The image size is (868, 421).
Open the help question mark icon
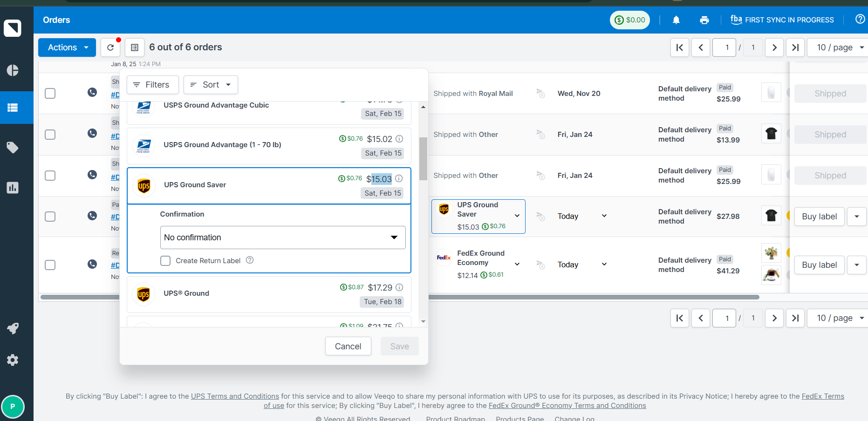tap(860, 19)
